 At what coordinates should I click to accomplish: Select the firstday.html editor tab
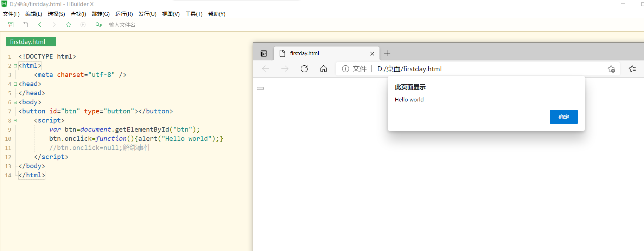coord(31,42)
